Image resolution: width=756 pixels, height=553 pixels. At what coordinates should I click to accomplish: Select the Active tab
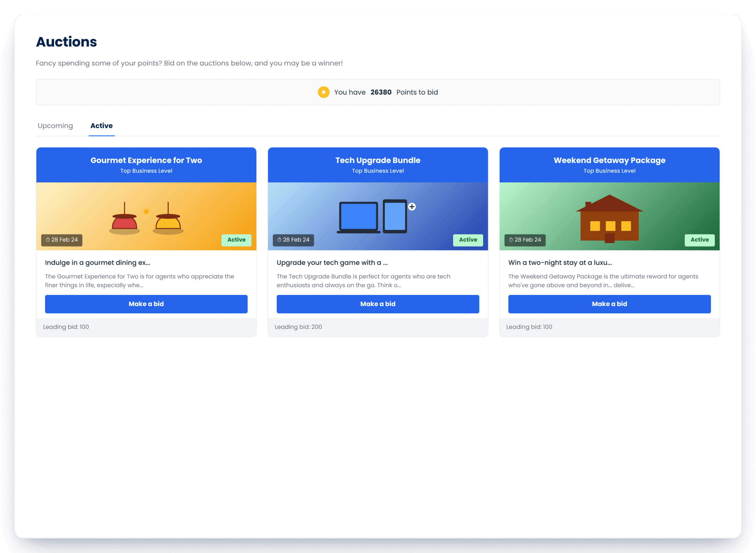101,126
